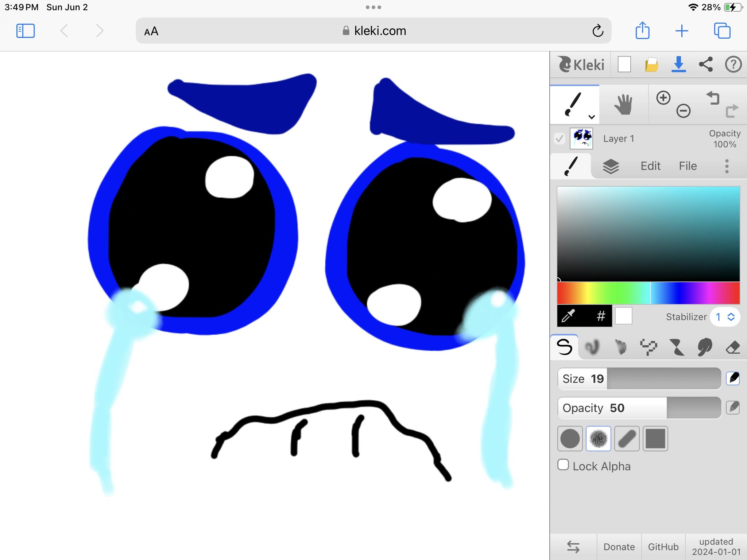This screenshot has width=747, height=560.
Task: Click the zoom in plus icon
Action: (x=663, y=98)
